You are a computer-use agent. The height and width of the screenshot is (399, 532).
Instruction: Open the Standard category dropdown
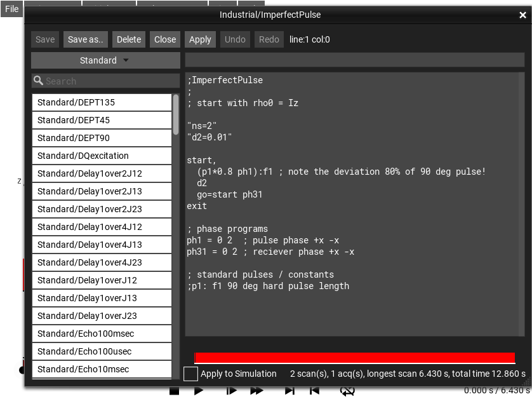coord(105,60)
